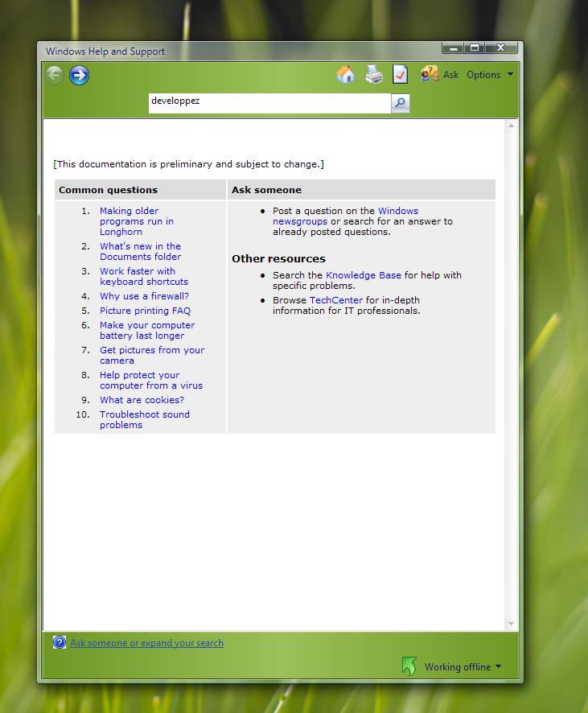Viewport: 588px width, 713px height.
Task: Open the 'Picture printing FAQ' link
Action: click(x=145, y=311)
